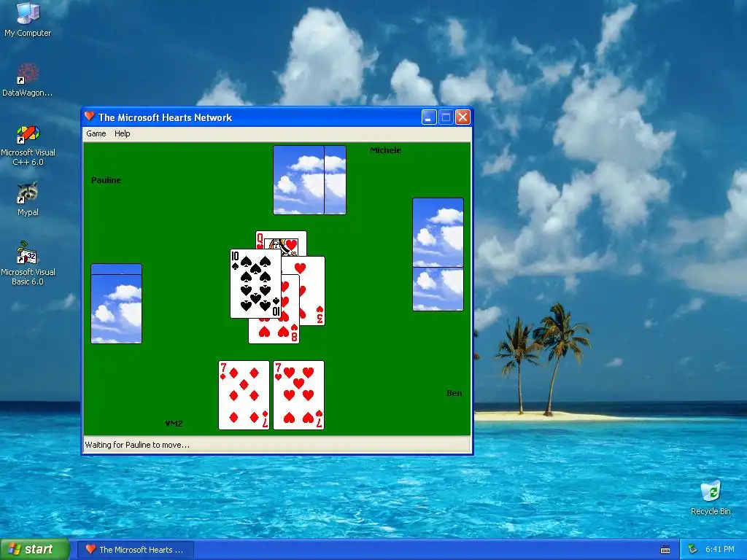Click Pauline's face-down cards on the left
Screen dimensions: 747x560
tap(116, 304)
